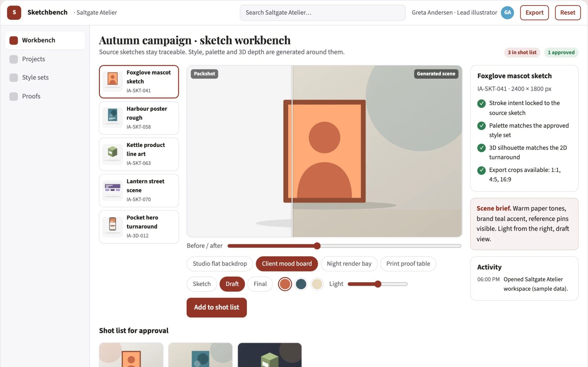Image resolution: width=588 pixels, height=367 pixels.
Task: Pick the terracotta orange color swatch
Action: click(x=285, y=284)
